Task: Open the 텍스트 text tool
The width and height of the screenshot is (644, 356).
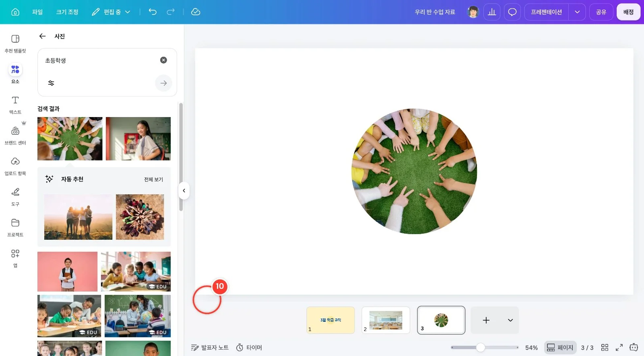Action: point(15,105)
